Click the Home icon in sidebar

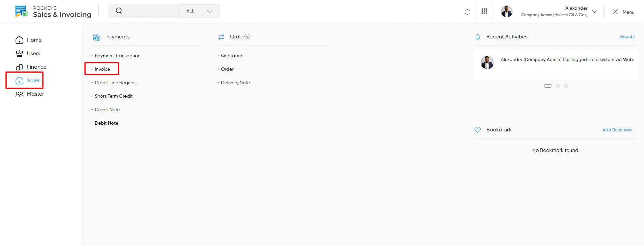coord(19,40)
